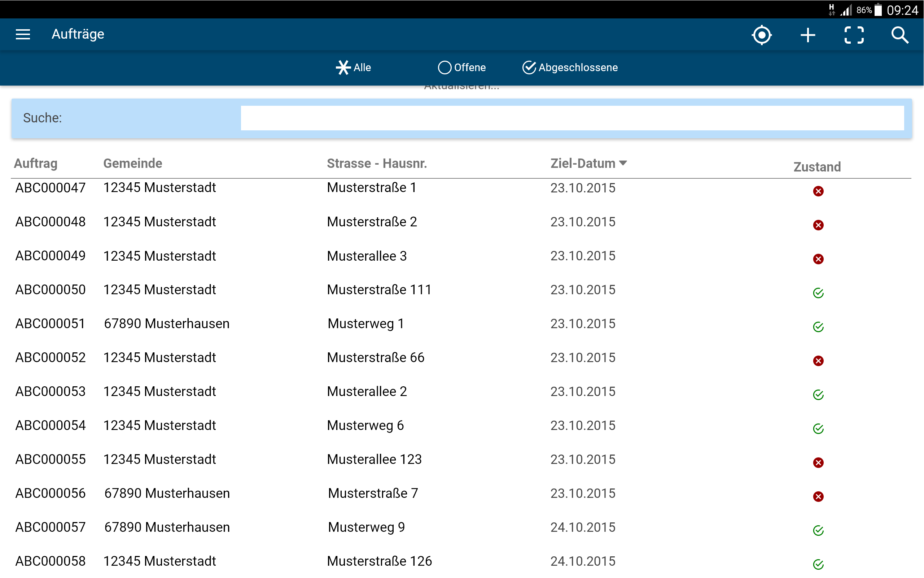Tap the 09:24 clock in status bar
Image resolution: width=924 pixels, height=578 pixels.
pyautogui.click(x=903, y=10)
